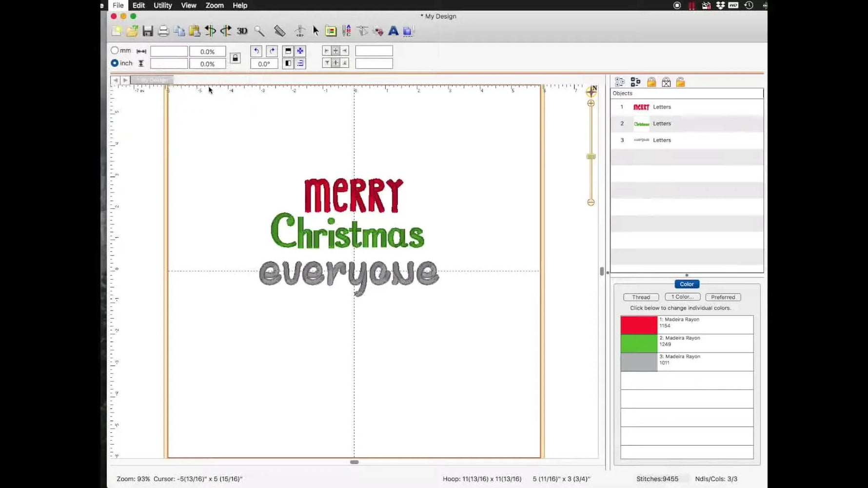Copy selected object with copy icon
Viewport: 868px width, 488px height.
(179, 31)
